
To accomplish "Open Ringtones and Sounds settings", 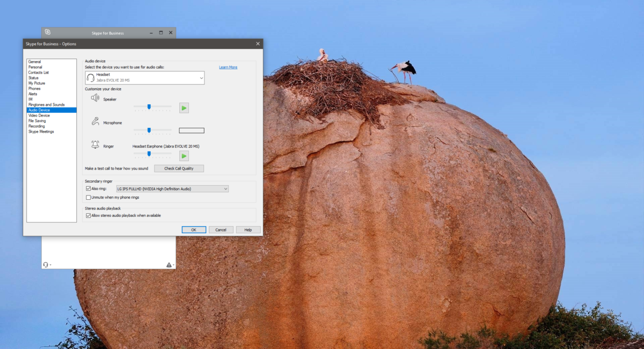I will point(47,104).
